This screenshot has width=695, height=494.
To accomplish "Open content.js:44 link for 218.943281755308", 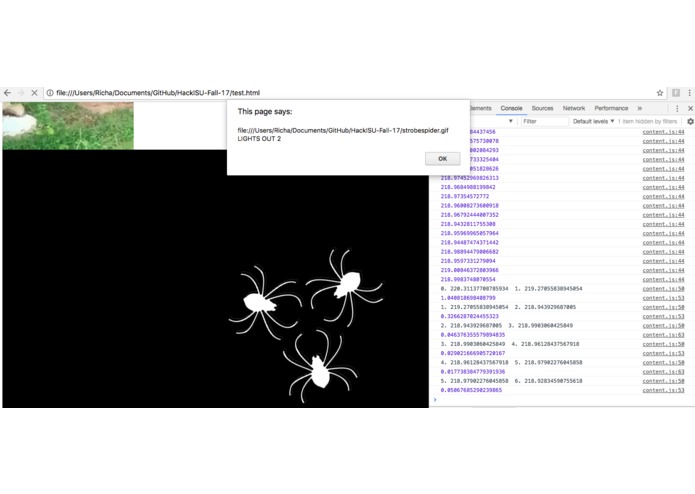I will point(663,224).
